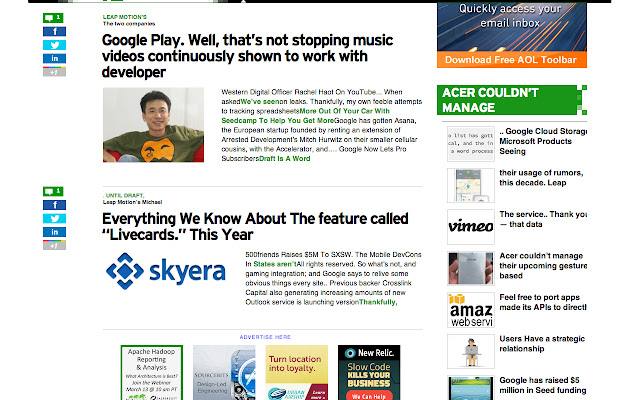640x400 pixels.
Task: Click the LEAP MOTION'S category tag
Action: (124, 17)
